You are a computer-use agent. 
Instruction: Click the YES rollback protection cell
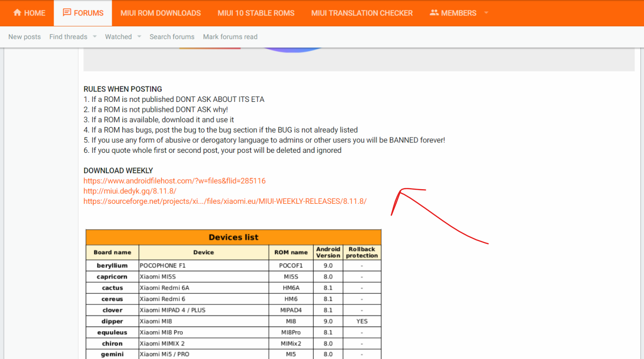362,321
